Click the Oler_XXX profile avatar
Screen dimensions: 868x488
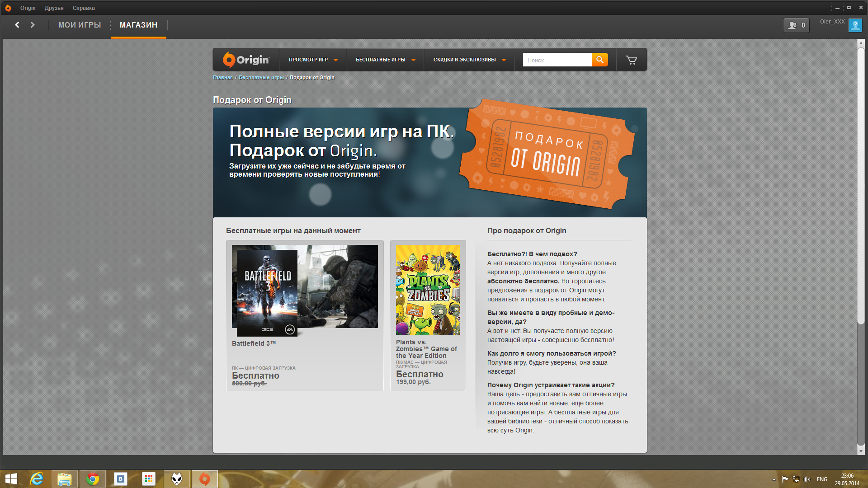(855, 25)
